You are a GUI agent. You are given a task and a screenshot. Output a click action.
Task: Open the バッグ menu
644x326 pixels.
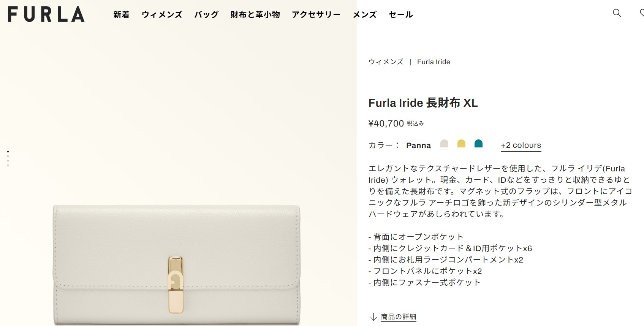pos(206,15)
